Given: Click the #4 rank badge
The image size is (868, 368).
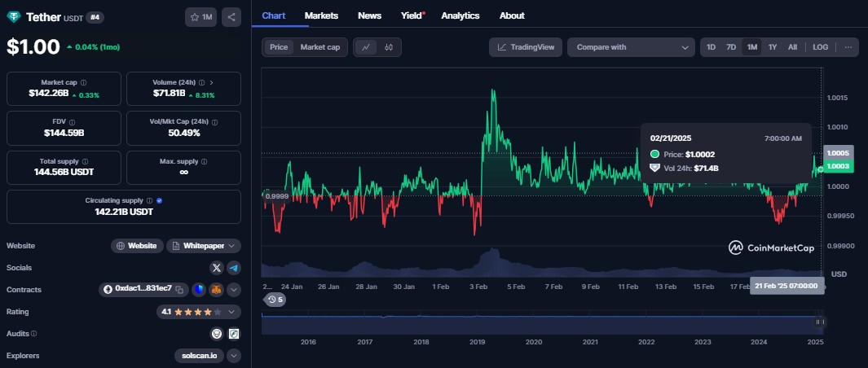Looking at the screenshot, I should (95, 17).
